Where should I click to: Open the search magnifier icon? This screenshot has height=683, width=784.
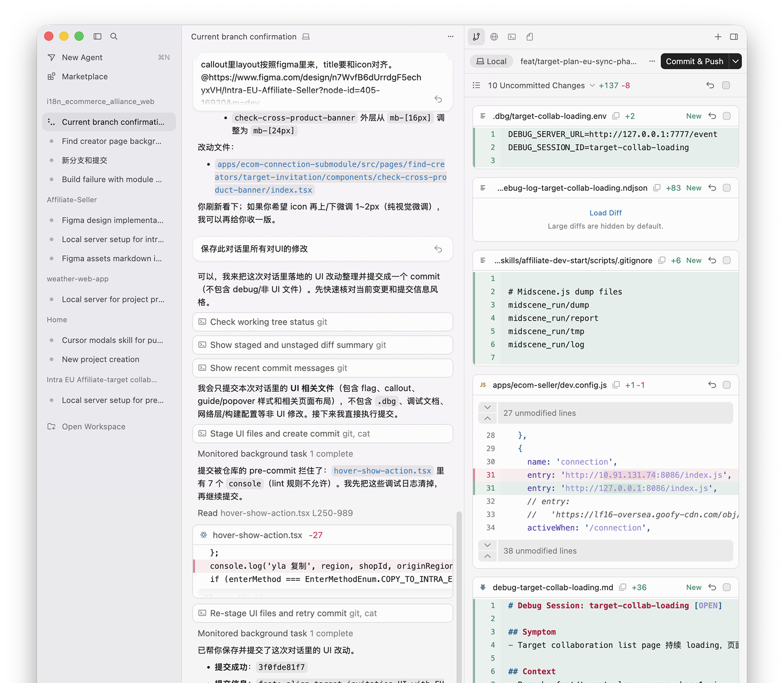[114, 36]
